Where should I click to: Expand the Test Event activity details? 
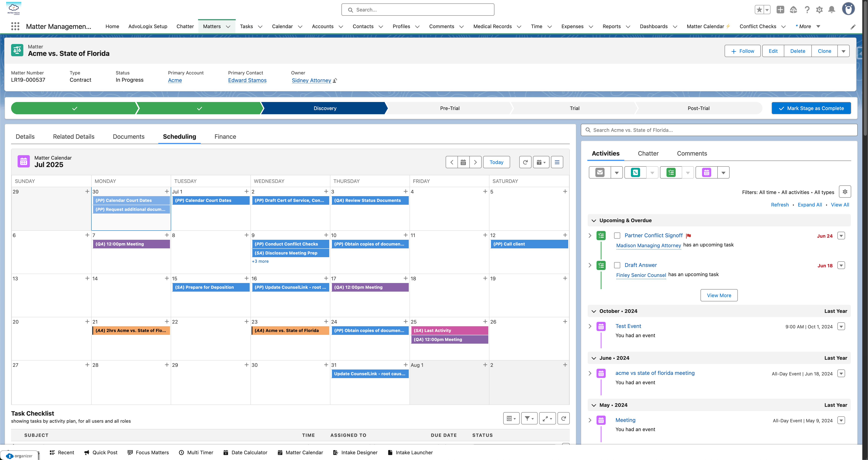click(x=590, y=326)
